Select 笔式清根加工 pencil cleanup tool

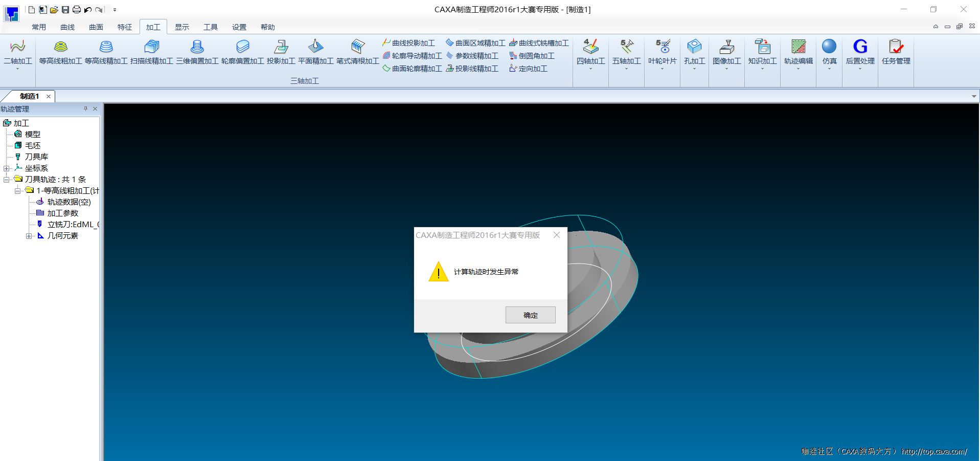click(357, 52)
